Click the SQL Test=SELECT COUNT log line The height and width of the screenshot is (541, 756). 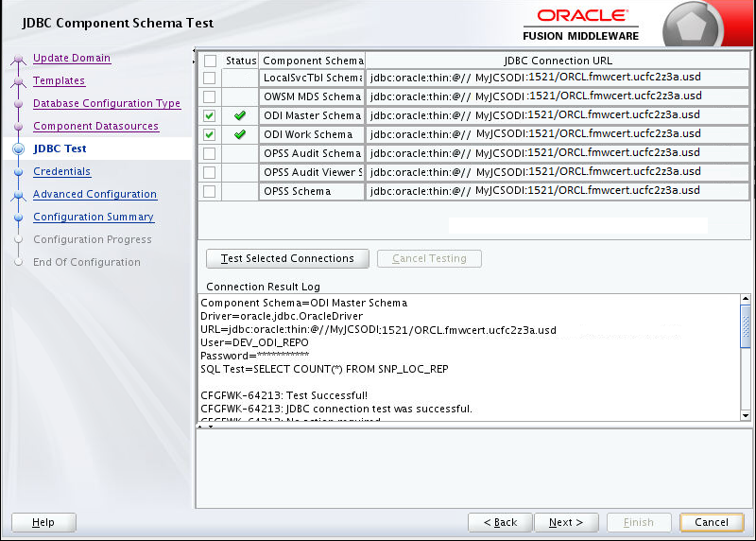click(x=324, y=369)
